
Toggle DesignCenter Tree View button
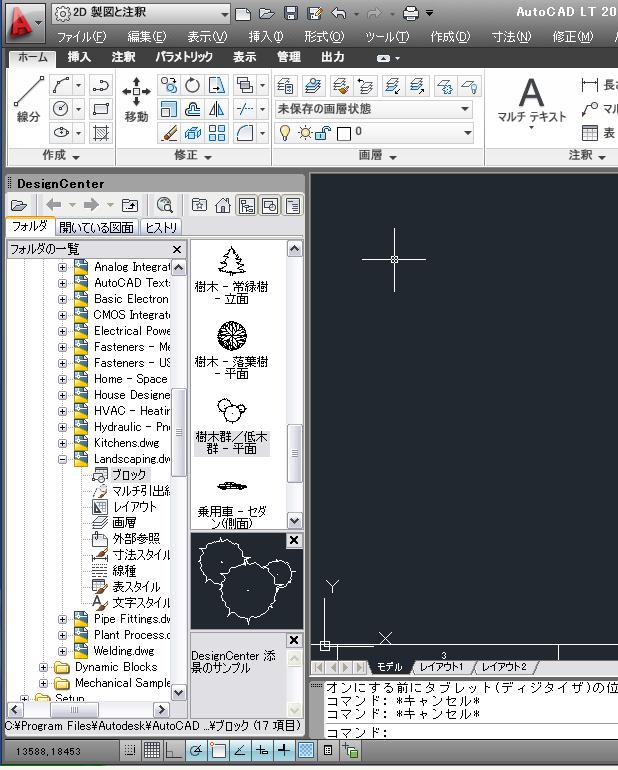point(247,205)
